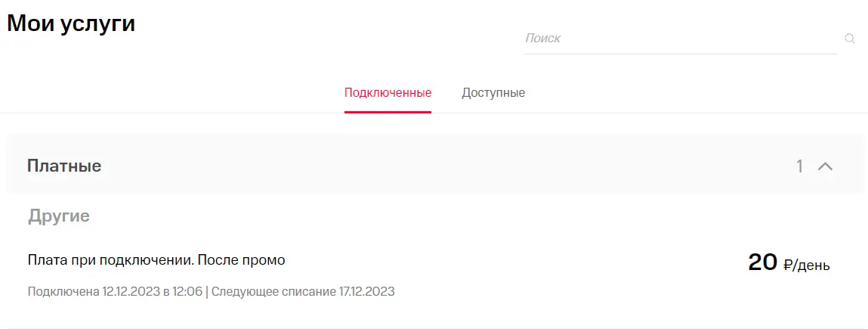Focus the Поиск search field

pyautogui.click(x=680, y=39)
